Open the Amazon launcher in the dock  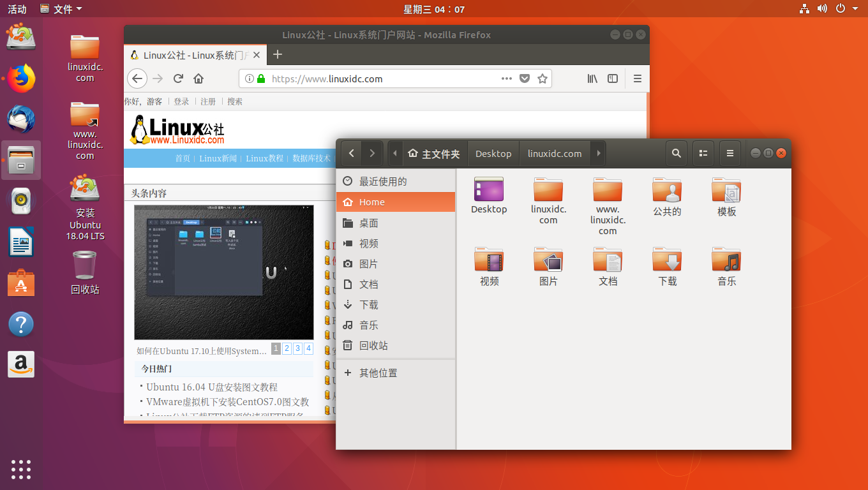(21, 364)
